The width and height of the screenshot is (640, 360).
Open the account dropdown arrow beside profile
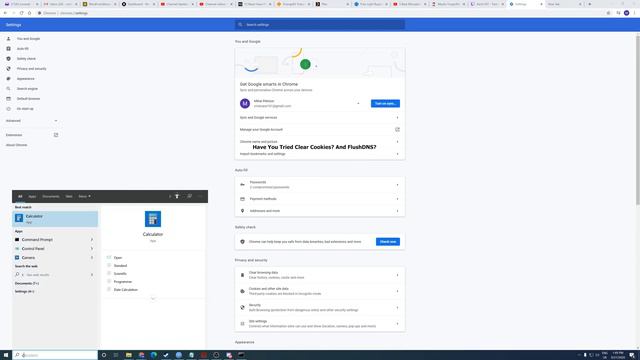coord(358,103)
